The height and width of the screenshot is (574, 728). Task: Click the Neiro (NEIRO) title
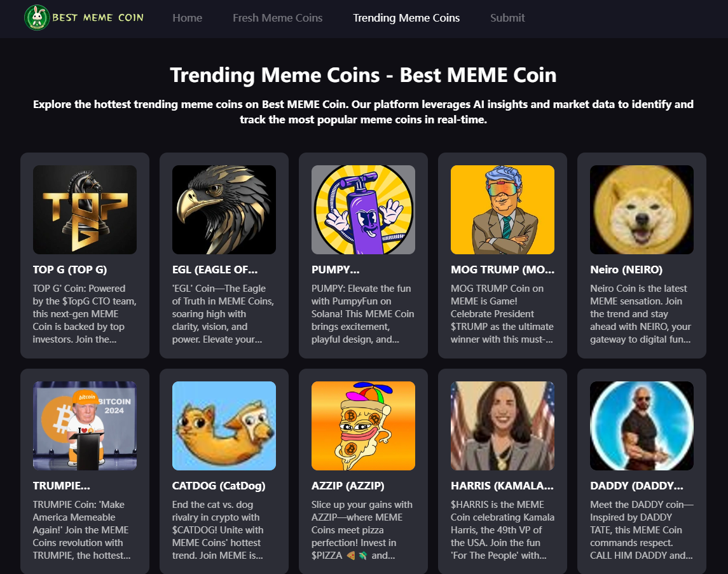(x=626, y=270)
